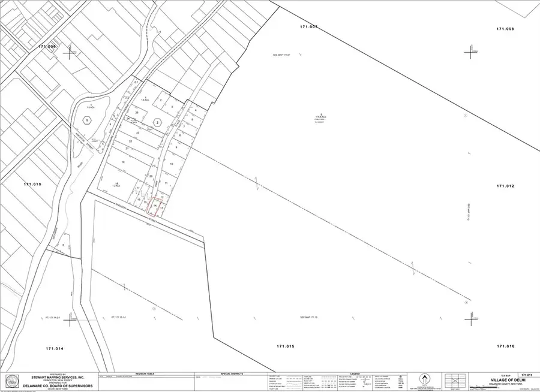Select parcel number 25 on Delaware Avenue
This screenshot has height=392, width=540.
(137, 113)
